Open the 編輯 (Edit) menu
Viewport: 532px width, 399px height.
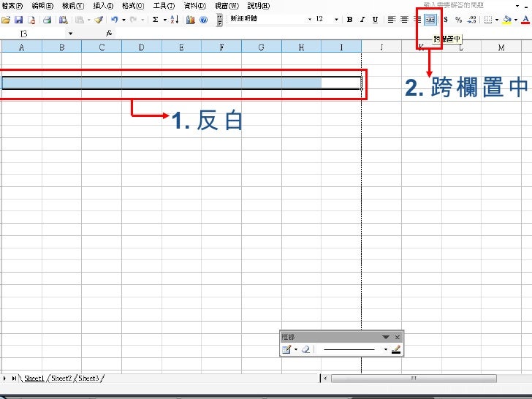[42, 6]
